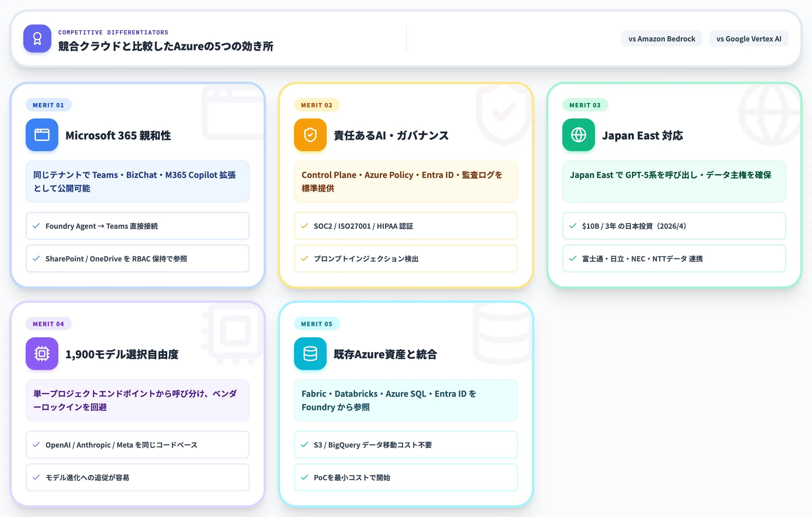Click the summary box Control Plane・Azure Policy・Entra ID
Viewport: 812px width, 517px height.
(406, 181)
